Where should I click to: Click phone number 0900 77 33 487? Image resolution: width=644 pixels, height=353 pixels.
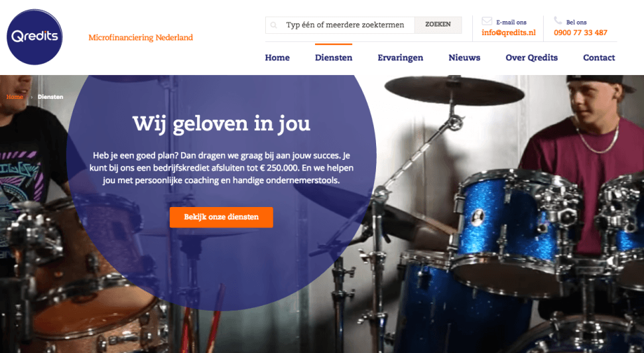[580, 33]
